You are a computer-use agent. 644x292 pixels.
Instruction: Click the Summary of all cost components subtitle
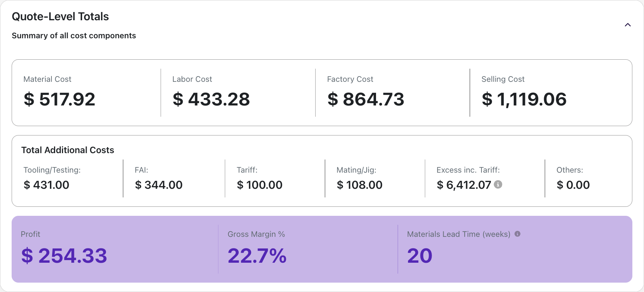pos(74,36)
